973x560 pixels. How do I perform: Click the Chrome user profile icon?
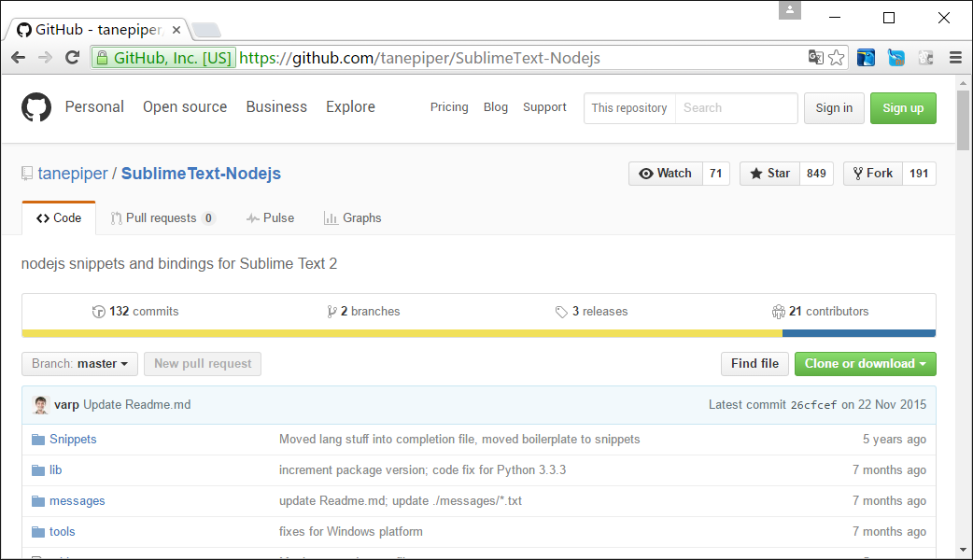pyautogui.click(x=790, y=10)
